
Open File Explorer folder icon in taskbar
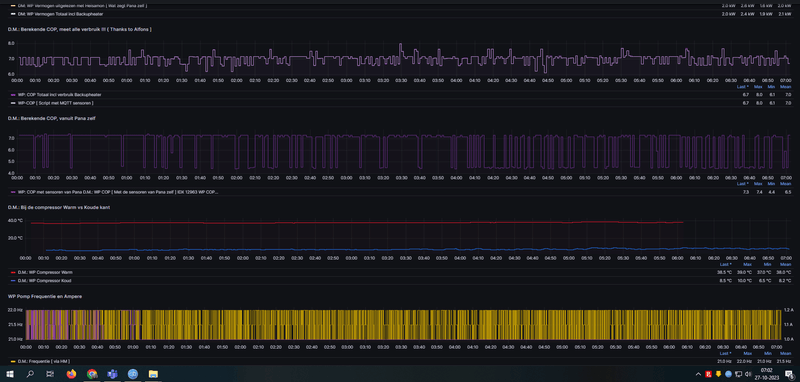153,374
